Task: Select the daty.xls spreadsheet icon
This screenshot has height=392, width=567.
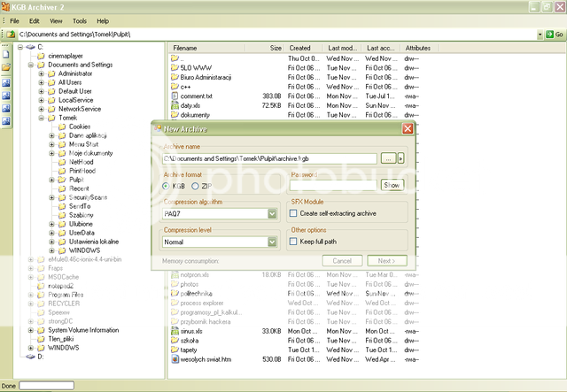Action: point(175,105)
